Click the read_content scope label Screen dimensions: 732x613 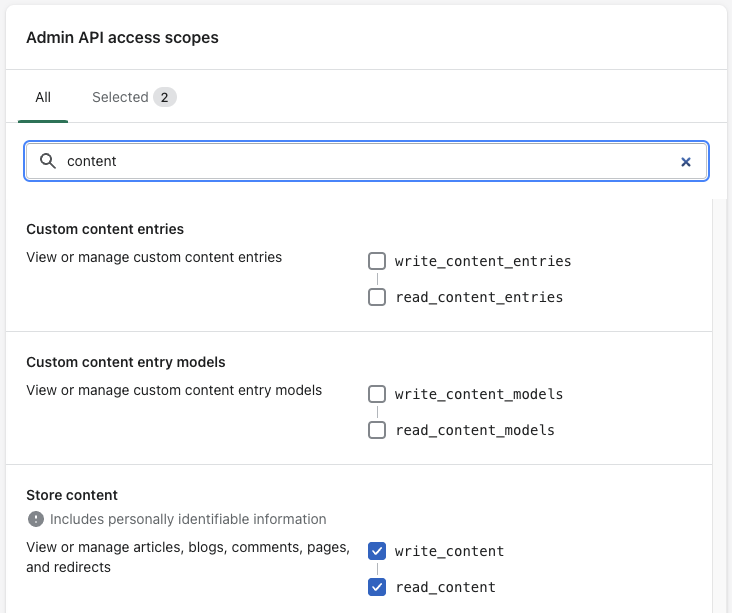(445, 587)
